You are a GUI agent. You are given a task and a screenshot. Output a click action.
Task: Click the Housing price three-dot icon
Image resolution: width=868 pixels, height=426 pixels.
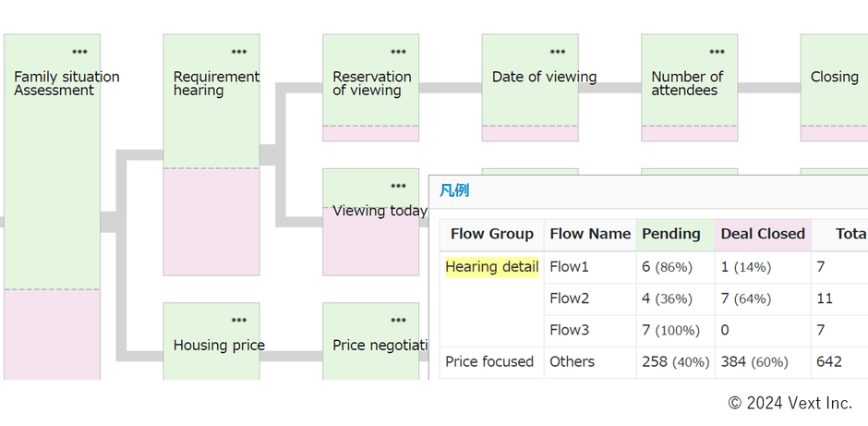click(x=239, y=320)
